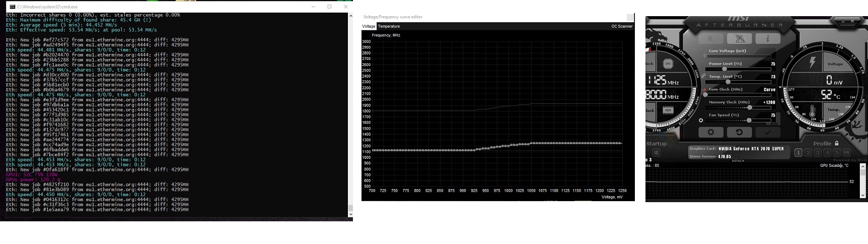Close the Voltage/Frequency curve editor
The height and width of the screenshot is (244, 868).
coord(630,17)
